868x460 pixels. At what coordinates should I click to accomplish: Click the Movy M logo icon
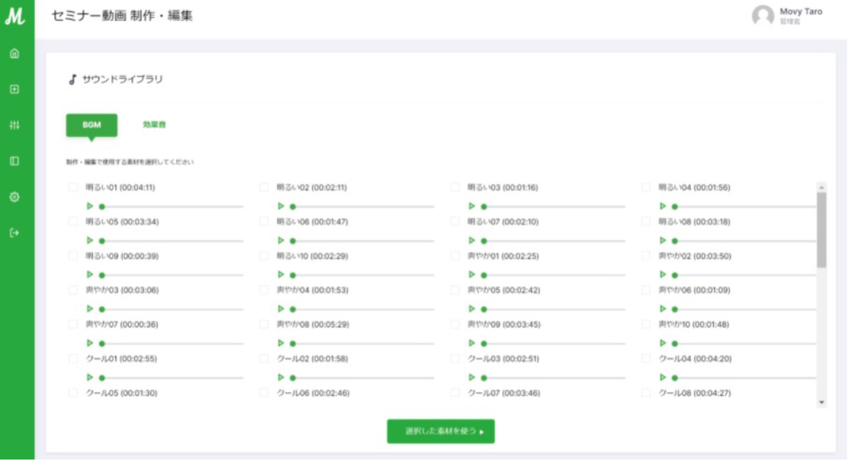[15, 17]
